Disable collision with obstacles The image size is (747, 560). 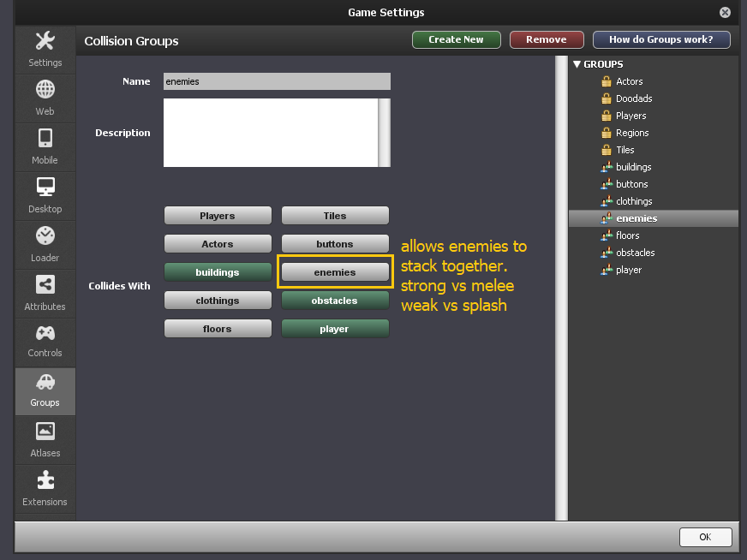pyautogui.click(x=335, y=301)
